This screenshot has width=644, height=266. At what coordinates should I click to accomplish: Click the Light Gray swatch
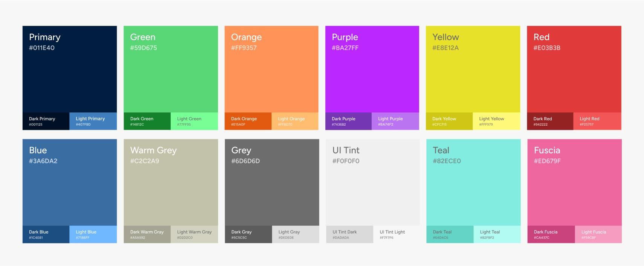point(296,234)
